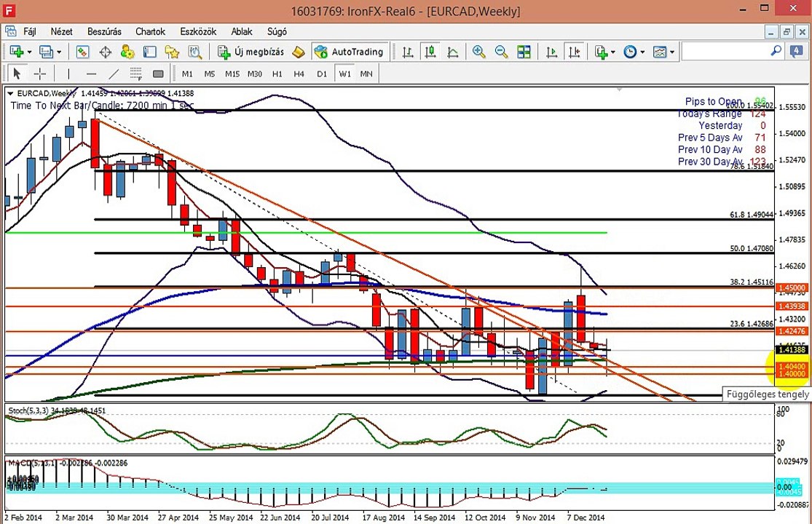Select the Crosshair tool
Screen dimensions: 812x524
pos(40,74)
